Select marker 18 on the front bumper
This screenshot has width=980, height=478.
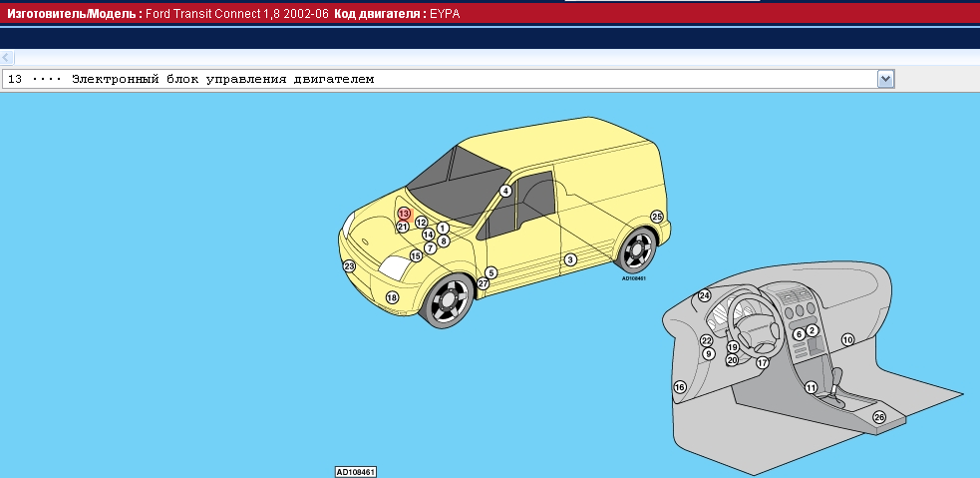392,297
